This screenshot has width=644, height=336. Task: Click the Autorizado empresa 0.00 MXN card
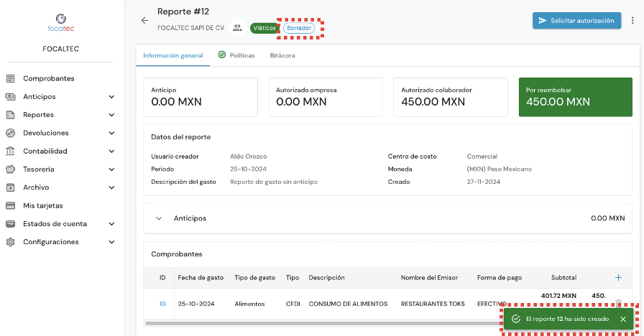point(326,97)
